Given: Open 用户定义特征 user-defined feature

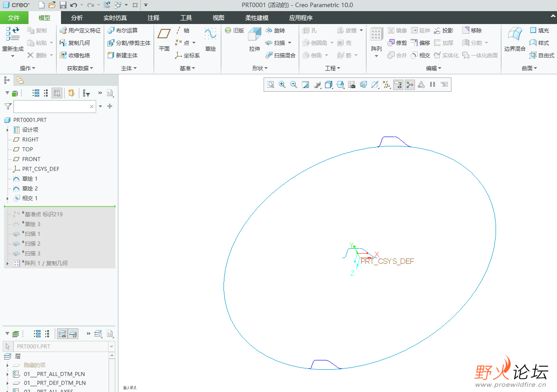Looking at the screenshot, I should [x=80, y=30].
